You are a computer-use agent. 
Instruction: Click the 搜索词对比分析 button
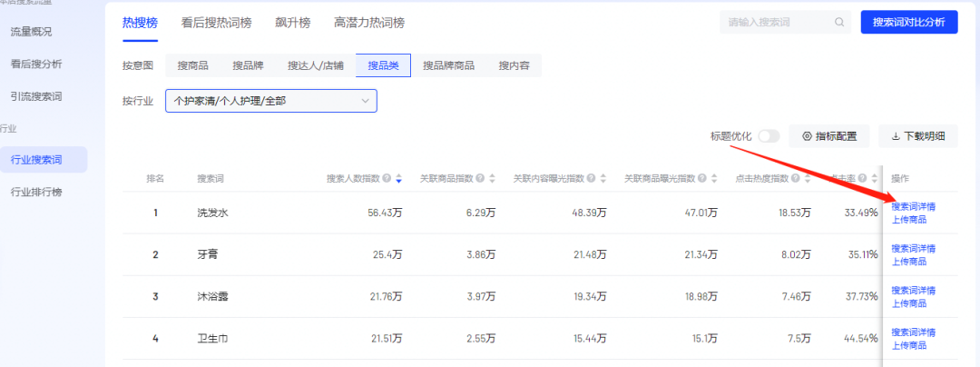click(x=908, y=22)
